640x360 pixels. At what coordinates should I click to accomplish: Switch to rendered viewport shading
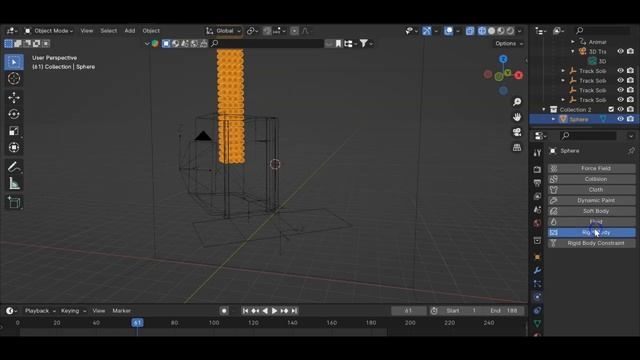click(x=510, y=31)
